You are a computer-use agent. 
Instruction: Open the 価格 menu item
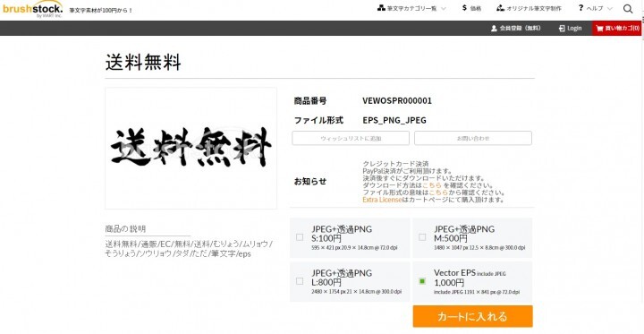click(476, 8)
